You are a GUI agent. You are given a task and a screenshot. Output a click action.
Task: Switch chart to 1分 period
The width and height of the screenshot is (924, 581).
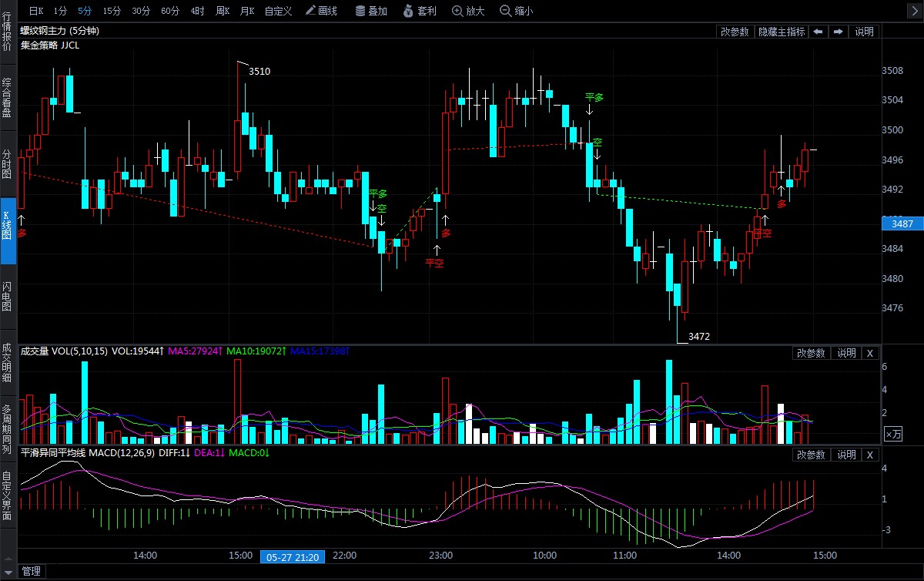61,11
